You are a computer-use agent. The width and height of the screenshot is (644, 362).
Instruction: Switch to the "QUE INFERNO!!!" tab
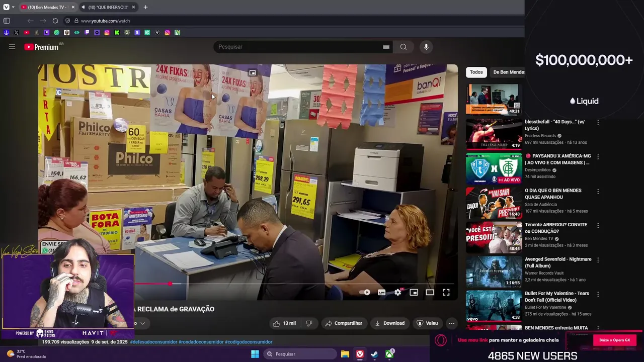click(x=108, y=7)
